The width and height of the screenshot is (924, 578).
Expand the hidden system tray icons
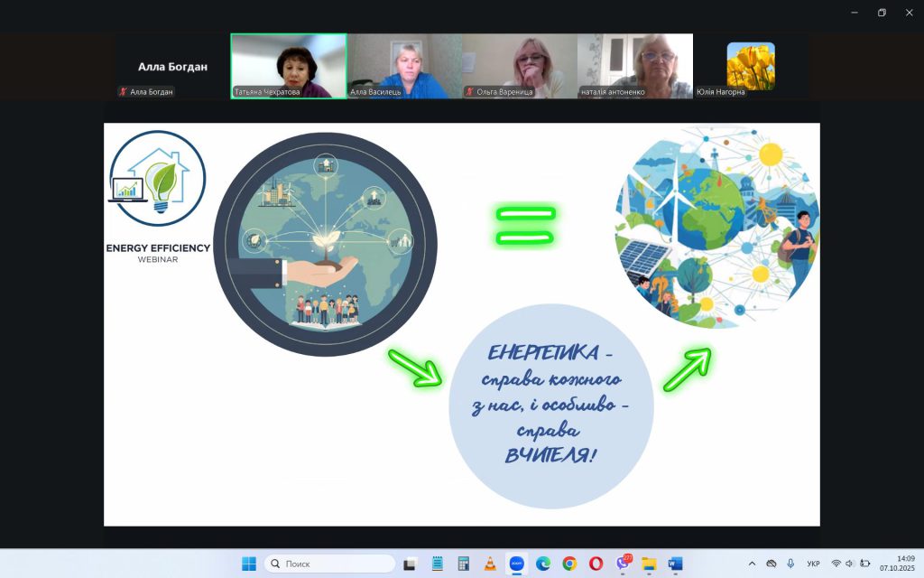click(752, 564)
